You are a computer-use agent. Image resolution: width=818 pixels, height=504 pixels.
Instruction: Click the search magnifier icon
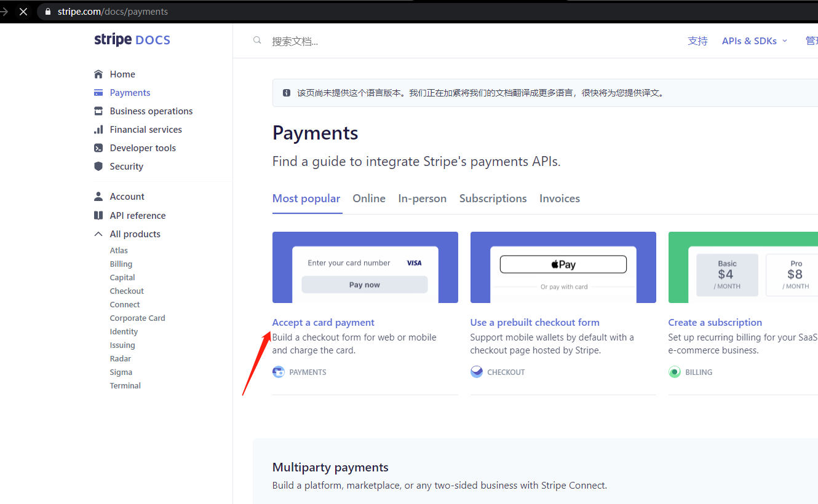(x=257, y=40)
